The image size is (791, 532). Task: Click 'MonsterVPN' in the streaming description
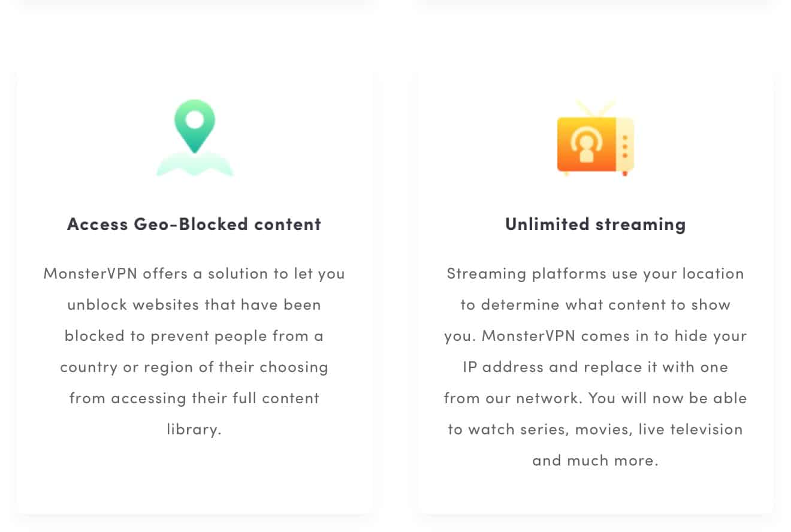coord(529,335)
